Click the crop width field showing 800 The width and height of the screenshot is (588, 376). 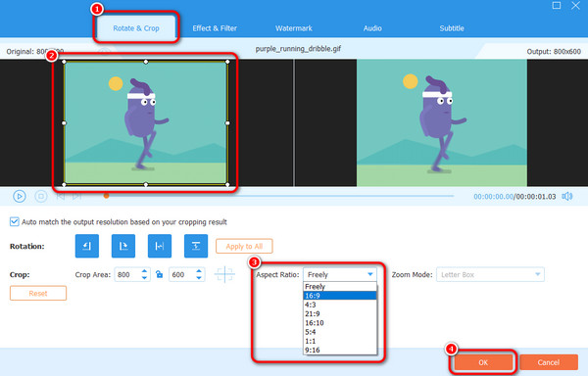[127, 274]
